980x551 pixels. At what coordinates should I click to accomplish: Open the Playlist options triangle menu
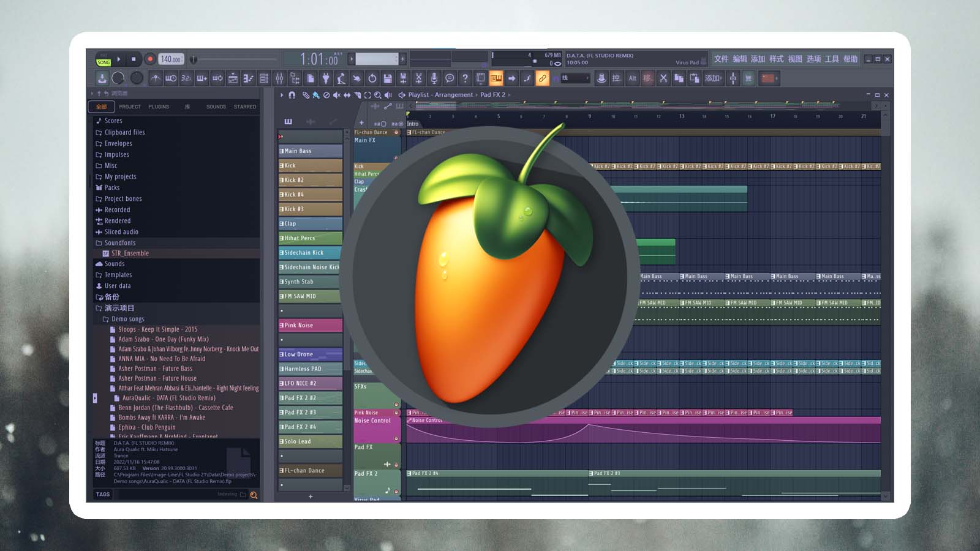(x=282, y=95)
